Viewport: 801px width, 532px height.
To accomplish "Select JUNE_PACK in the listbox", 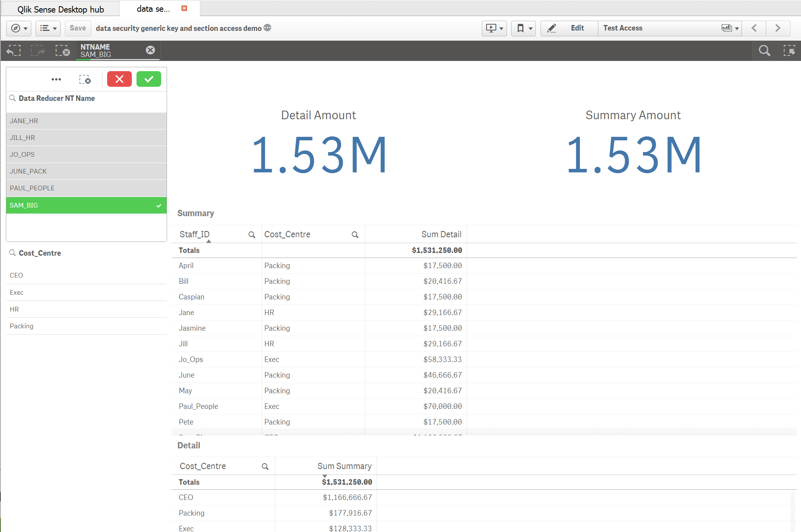I will coord(86,171).
